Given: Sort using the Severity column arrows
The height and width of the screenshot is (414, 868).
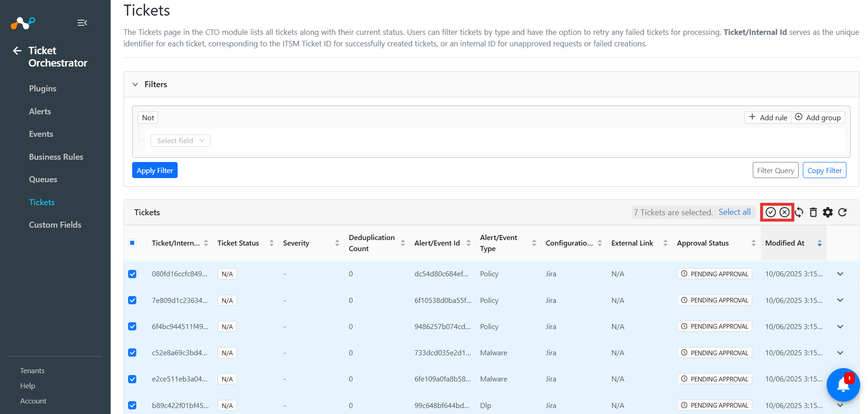Looking at the screenshot, I should coord(337,243).
